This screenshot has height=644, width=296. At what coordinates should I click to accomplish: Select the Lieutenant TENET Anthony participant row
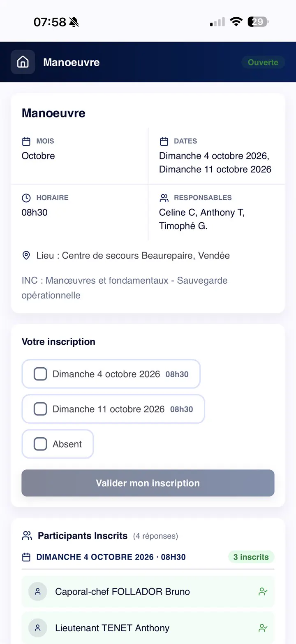pos(148,628)
